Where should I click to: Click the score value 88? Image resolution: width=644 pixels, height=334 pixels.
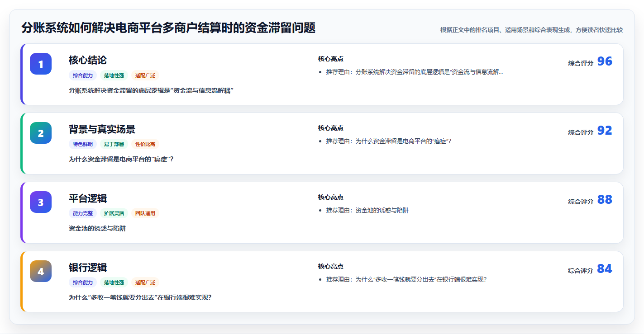[x=605, y=200]
